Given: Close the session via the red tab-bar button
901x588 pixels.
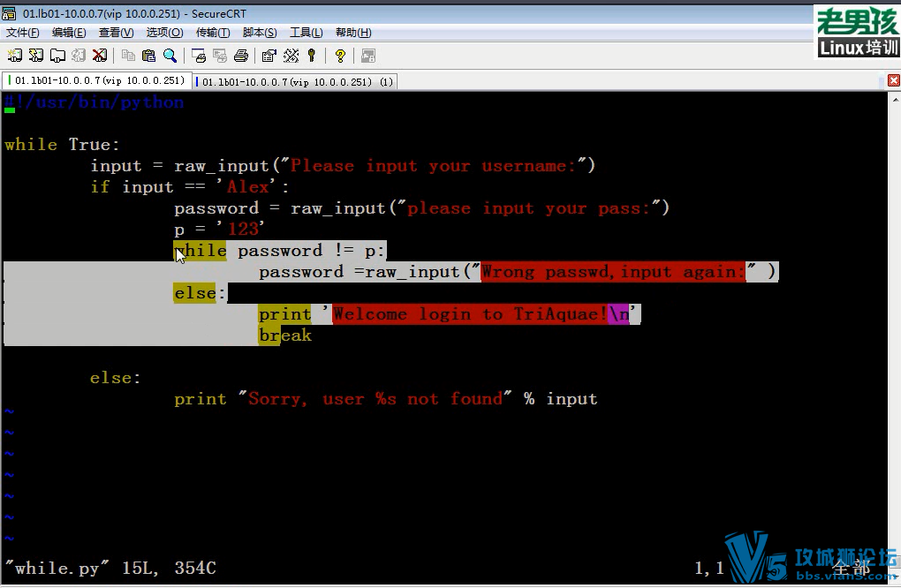Looking at the screenshot, I should point(893,79).
